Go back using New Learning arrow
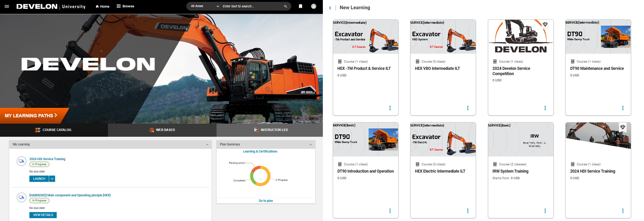Image resolution: width=644 pixels, height=221 pixels. pos(330,8)
